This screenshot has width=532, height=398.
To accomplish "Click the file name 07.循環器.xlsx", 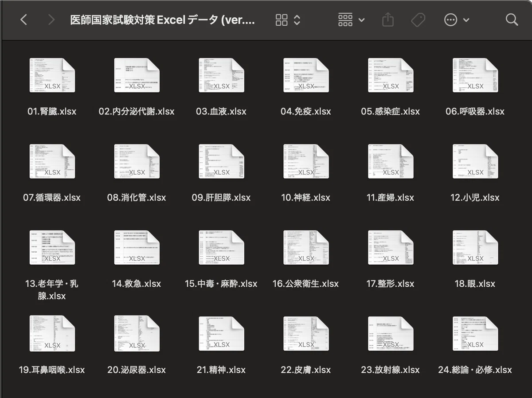I will pyautogui.click(x=52, y=198).
